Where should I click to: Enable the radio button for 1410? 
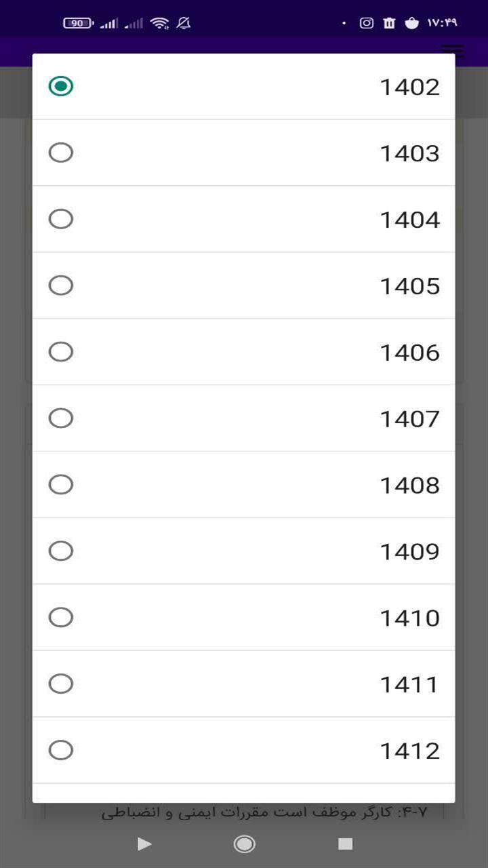pos(61,618)
